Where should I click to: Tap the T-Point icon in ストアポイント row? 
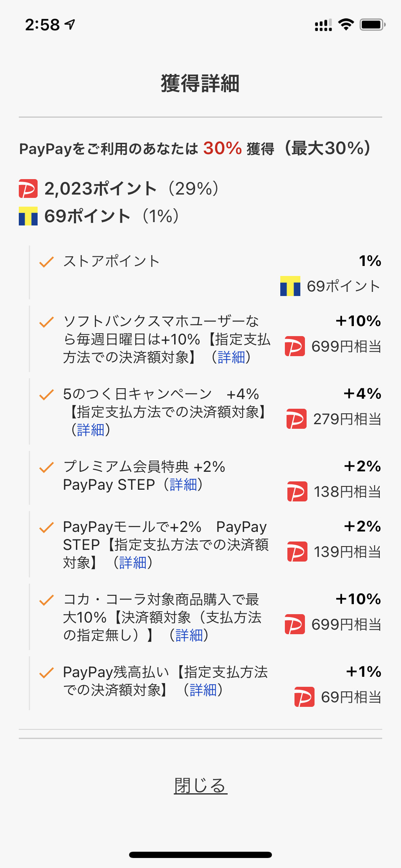tap(290, 286)
